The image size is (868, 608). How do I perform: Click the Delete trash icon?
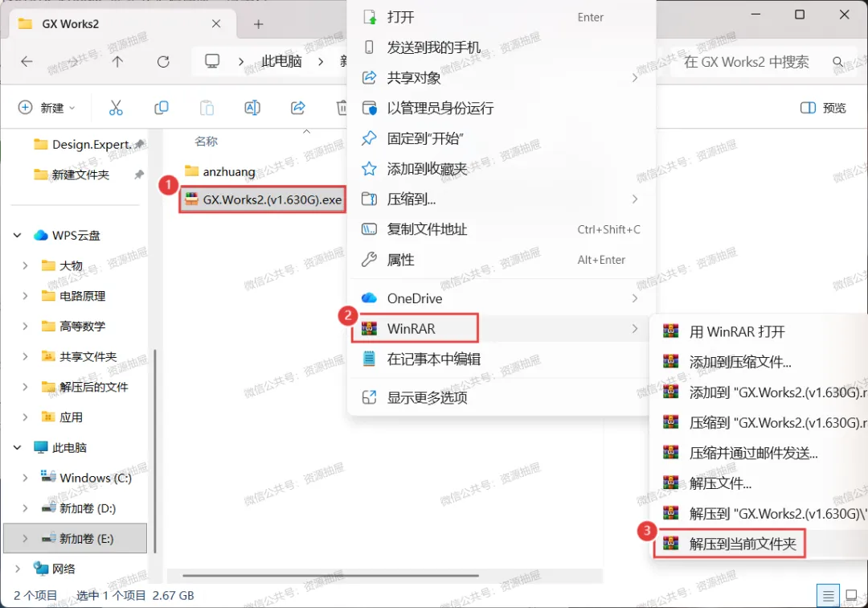pyautogui.click(x=342, y=108)
